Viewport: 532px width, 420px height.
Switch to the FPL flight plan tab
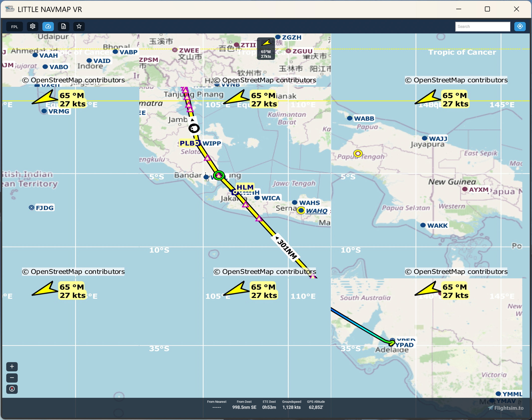14,26
